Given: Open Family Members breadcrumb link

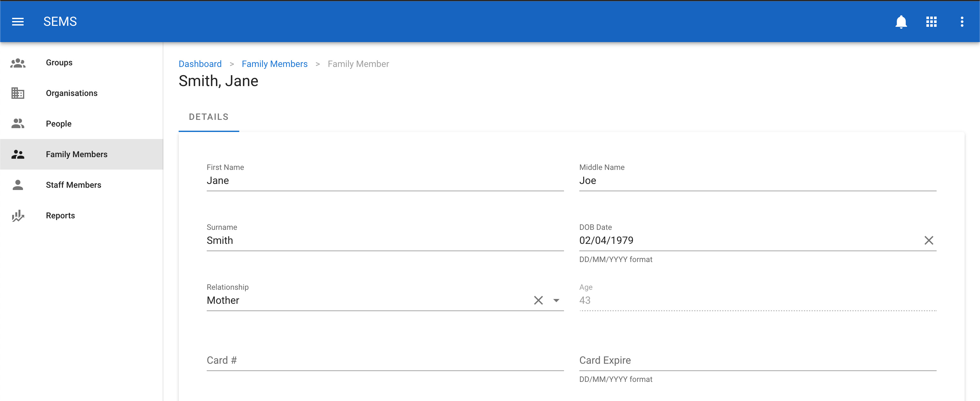Looking at the screenshot, I should (x=274, y=64).
